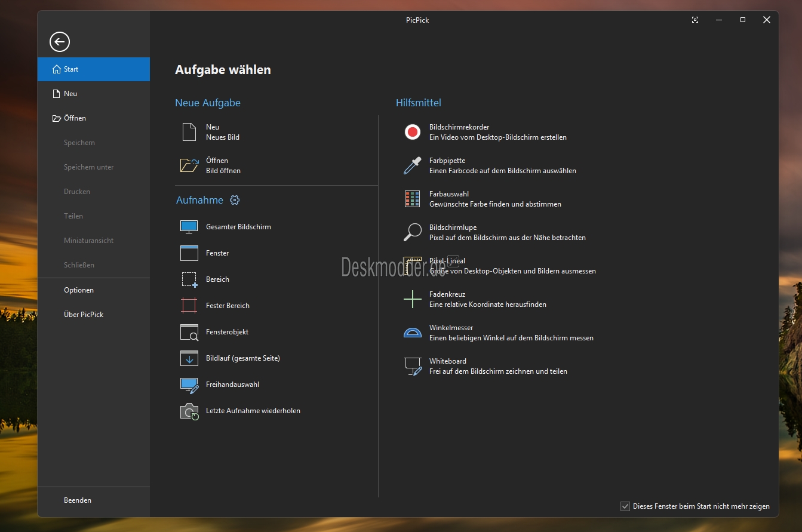Click 'Einen Farbcode auf dem Bildschirm auswählen'

point(503,171)
